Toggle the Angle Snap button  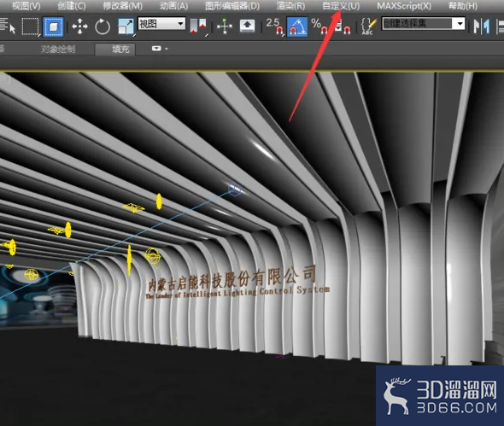297,27
